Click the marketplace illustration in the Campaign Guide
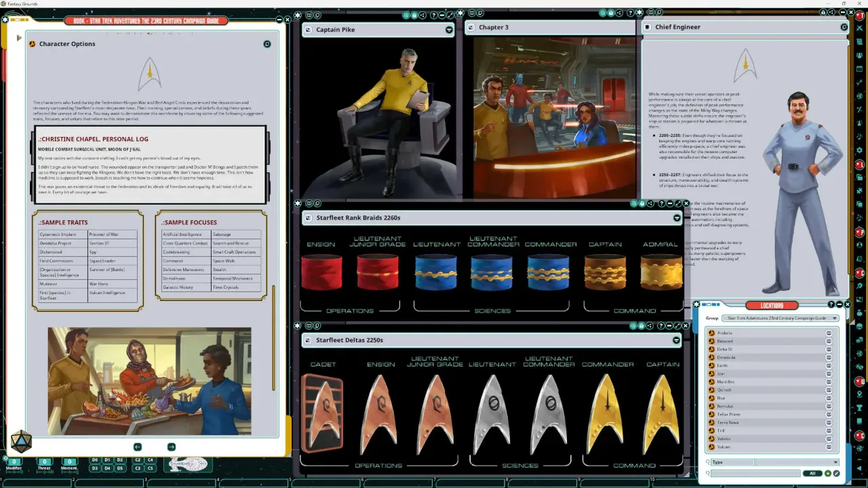 coord(150,381)
